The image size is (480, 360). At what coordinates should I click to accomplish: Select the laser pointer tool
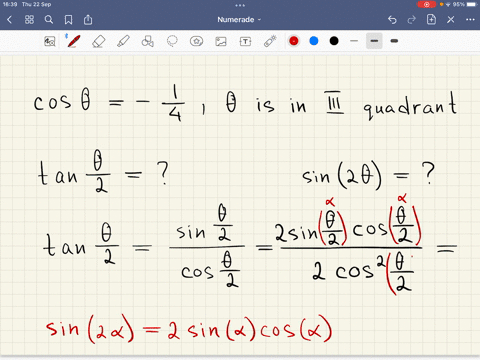pos(270,41)
